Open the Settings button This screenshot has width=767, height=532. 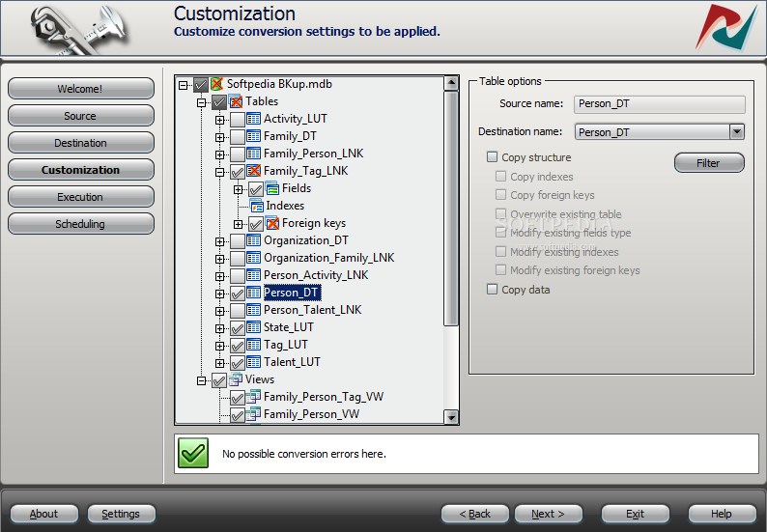pyautogui.click(x=122, y=514)
